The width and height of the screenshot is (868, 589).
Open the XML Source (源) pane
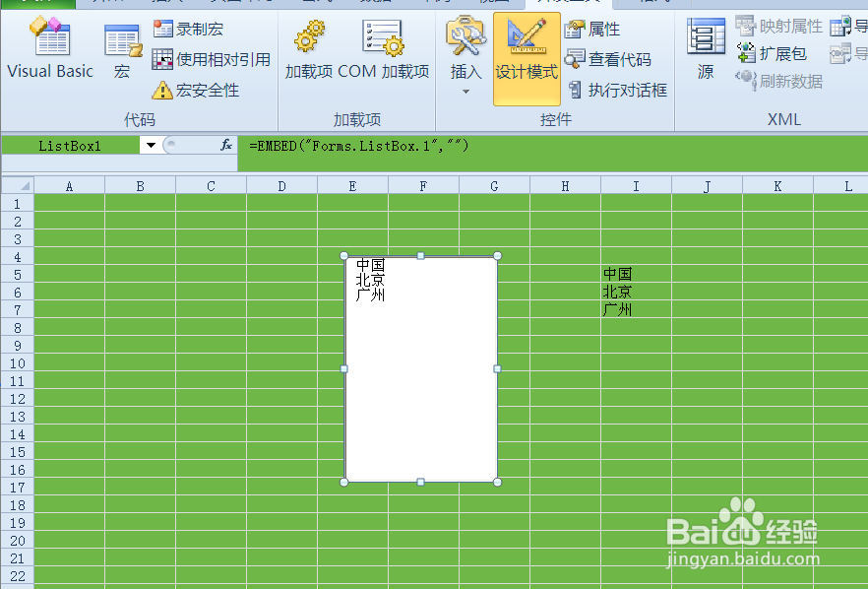pyautogui.click(x=706, y=50)
